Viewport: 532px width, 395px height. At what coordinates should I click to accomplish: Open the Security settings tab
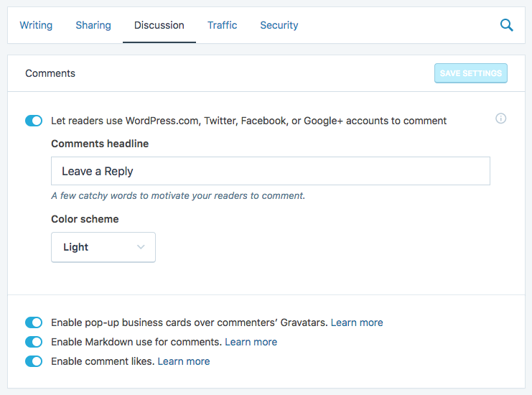point(279,25)
